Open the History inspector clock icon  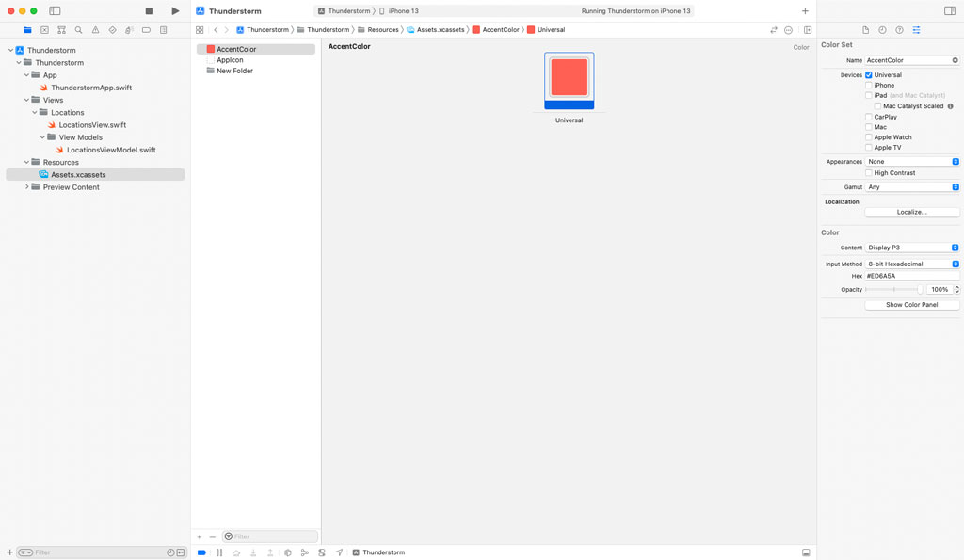click(x=882, y=30)
